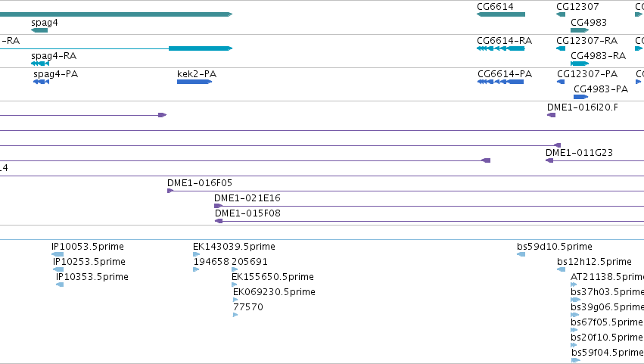Click the arrow glyph beneath IP10053.5prime

[x=58, y=254]
